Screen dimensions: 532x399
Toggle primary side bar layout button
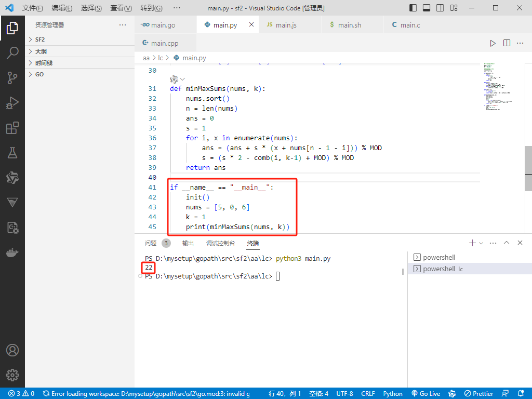tap(413, 8)
